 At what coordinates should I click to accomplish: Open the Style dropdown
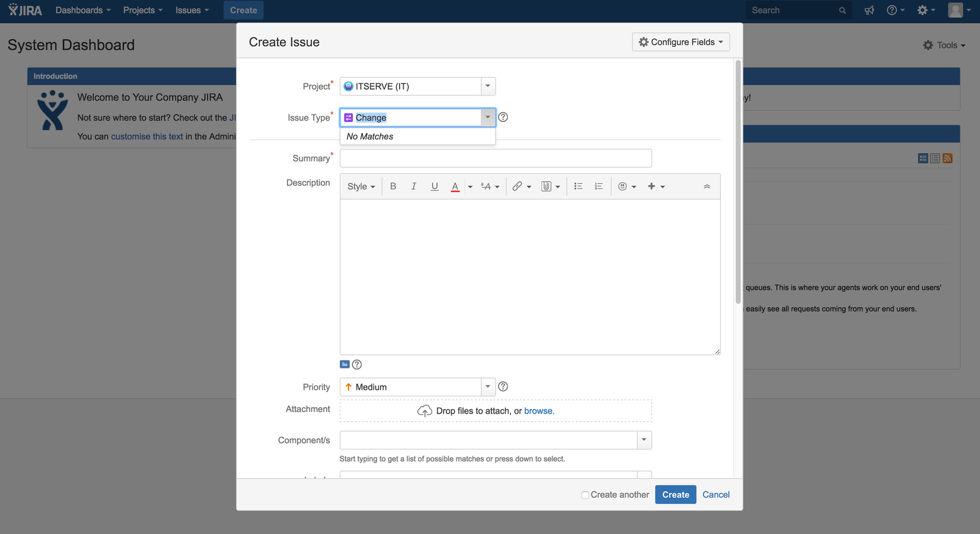(x=361, y=187)
